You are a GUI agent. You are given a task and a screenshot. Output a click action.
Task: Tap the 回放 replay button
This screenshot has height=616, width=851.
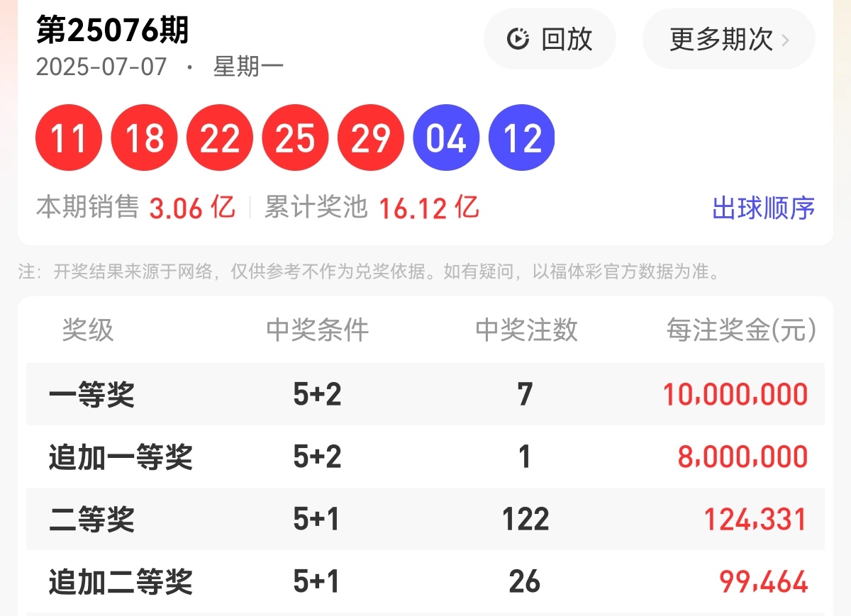550,39
